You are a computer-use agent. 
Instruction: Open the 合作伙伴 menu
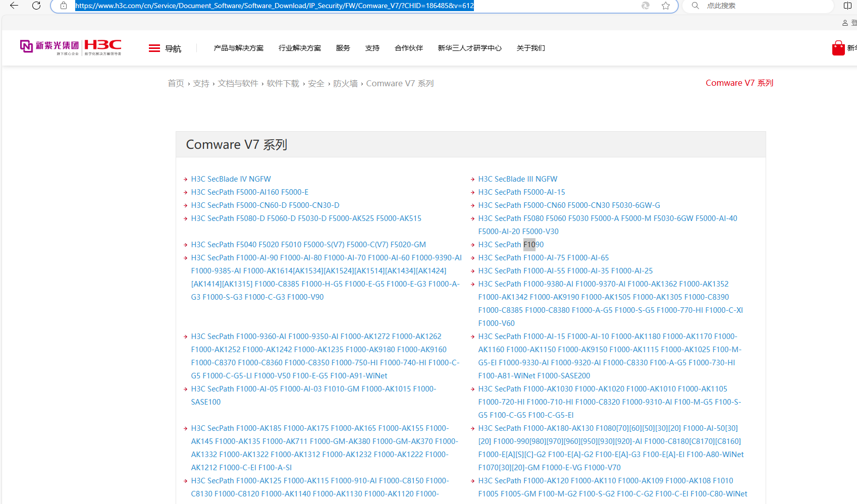tap(409, 48)
